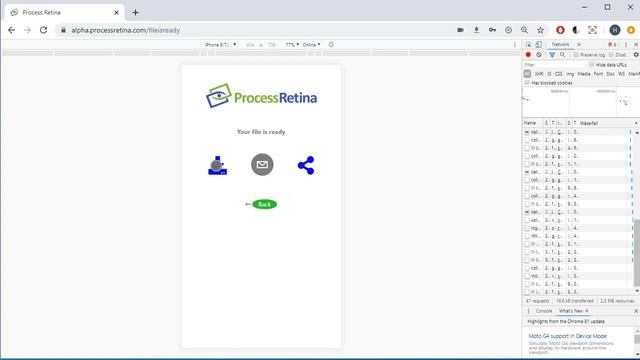Viewport: 640px width, 360px height.
Task: View site security lock info
Action: pyautogui.click(x=63, y=30)
